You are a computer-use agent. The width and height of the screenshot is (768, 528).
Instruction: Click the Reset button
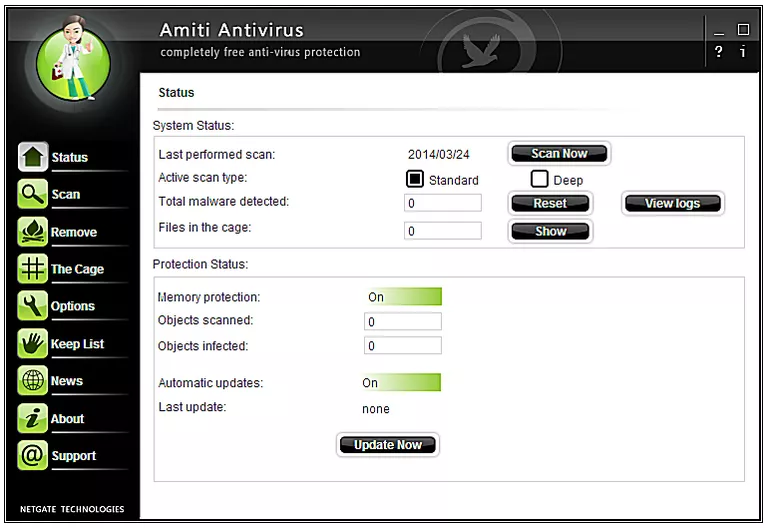coord(550,203)
